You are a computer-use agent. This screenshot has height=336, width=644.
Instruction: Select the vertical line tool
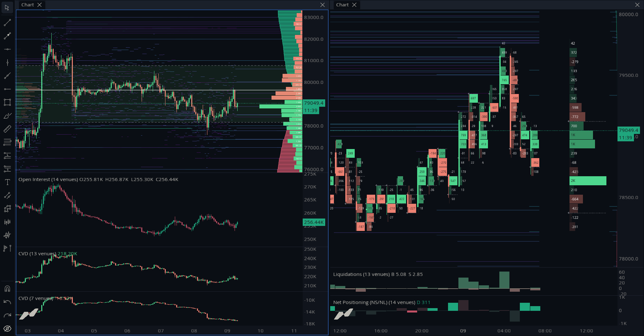7,62
